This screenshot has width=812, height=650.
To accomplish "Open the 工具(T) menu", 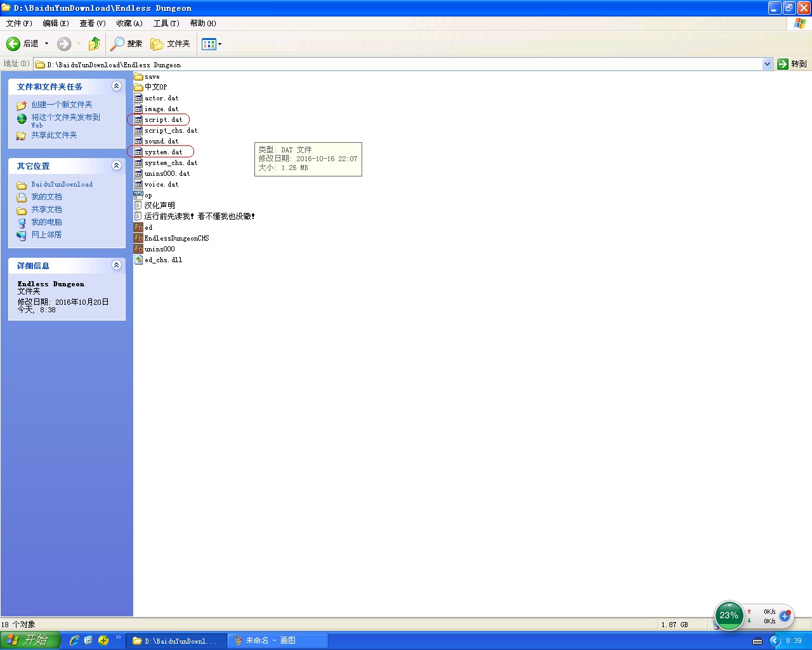I will [x=166, y=23].
